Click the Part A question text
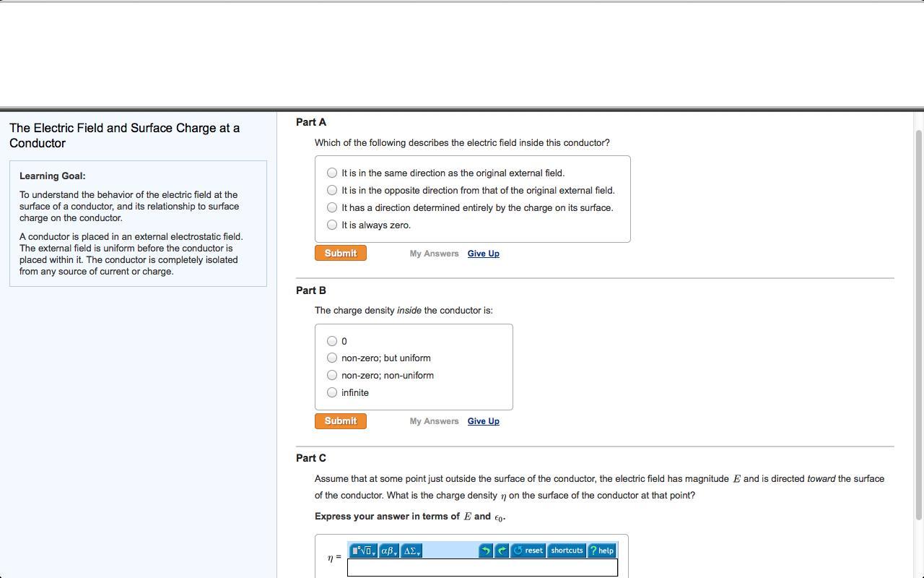This screenshot has height=578, width=924. [x=462, y=142]
